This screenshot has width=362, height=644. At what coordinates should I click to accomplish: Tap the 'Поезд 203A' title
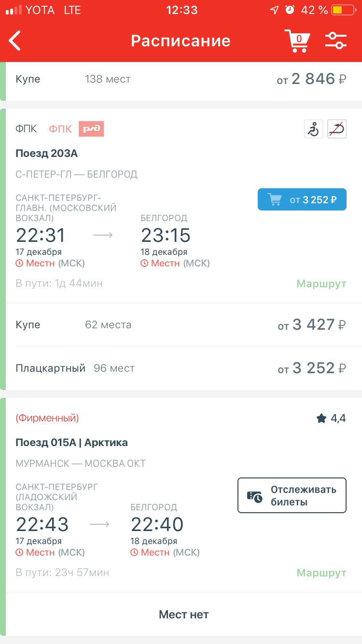point(47,154)
